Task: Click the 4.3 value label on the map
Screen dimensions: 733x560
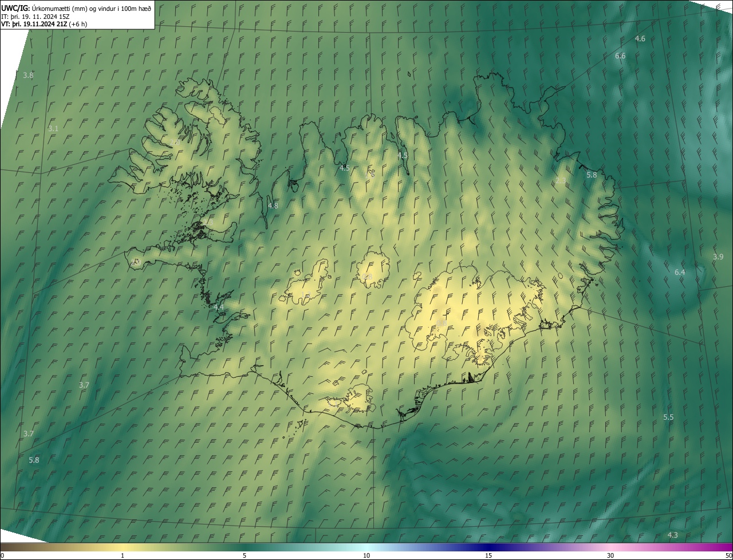Action: point(673,535)
